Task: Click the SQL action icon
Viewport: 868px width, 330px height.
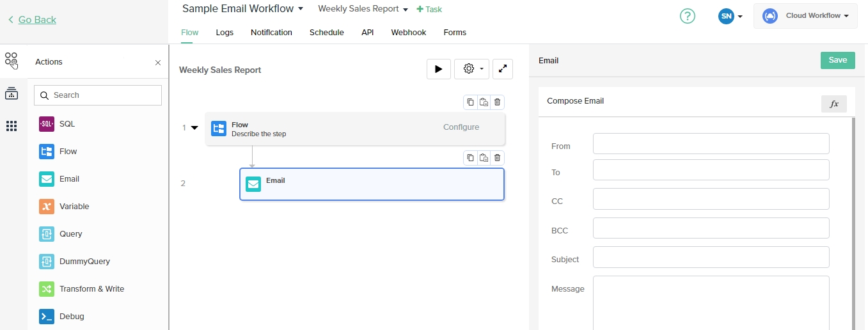Action: click(47, 124)
